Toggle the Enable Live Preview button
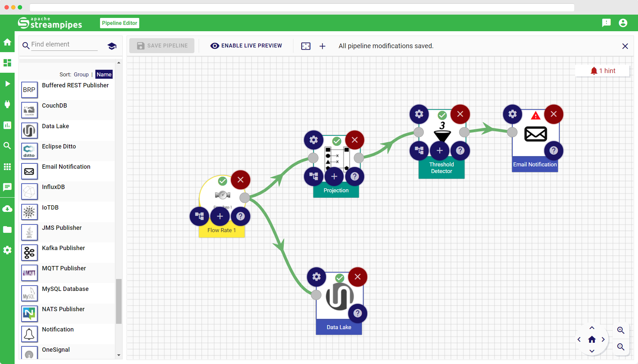Viewport: 638px width, 364px height. pyautogui.click(x=246, y=45)
